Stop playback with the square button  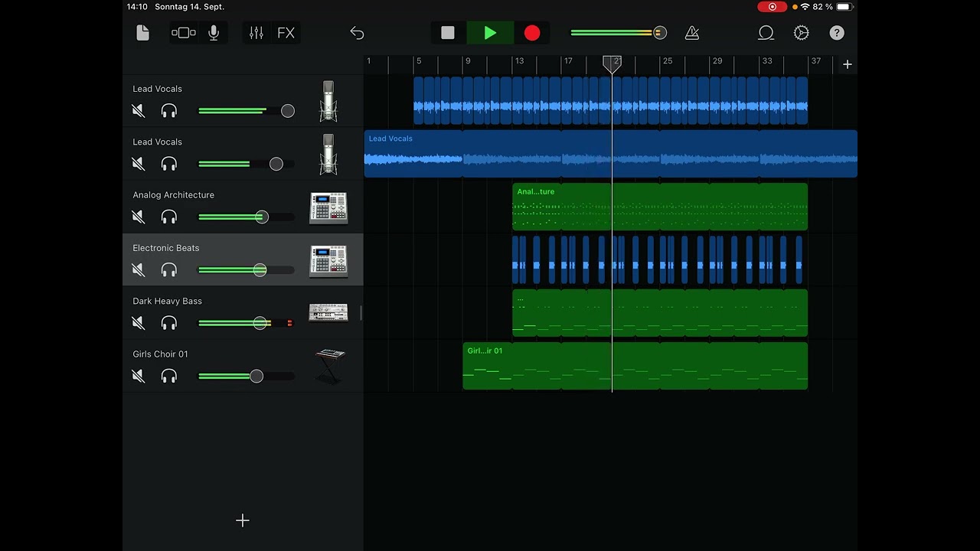(448, 33)
